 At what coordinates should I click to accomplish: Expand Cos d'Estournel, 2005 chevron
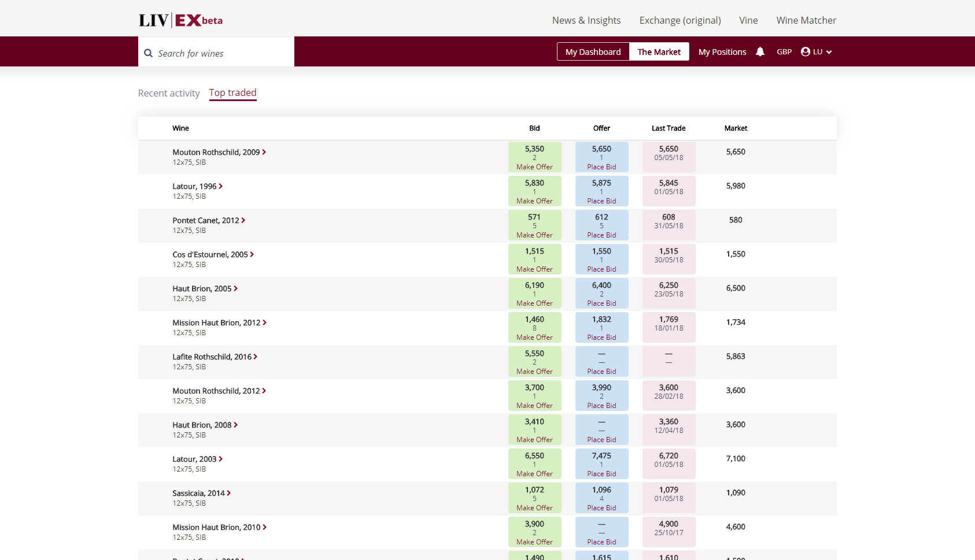[x=252, y=254]
